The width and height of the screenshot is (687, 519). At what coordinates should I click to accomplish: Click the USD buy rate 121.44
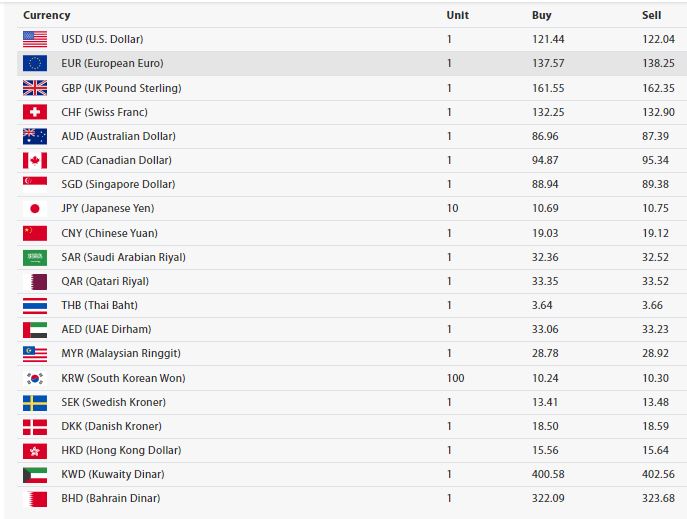pyautogui.click(x=548, y=39)
